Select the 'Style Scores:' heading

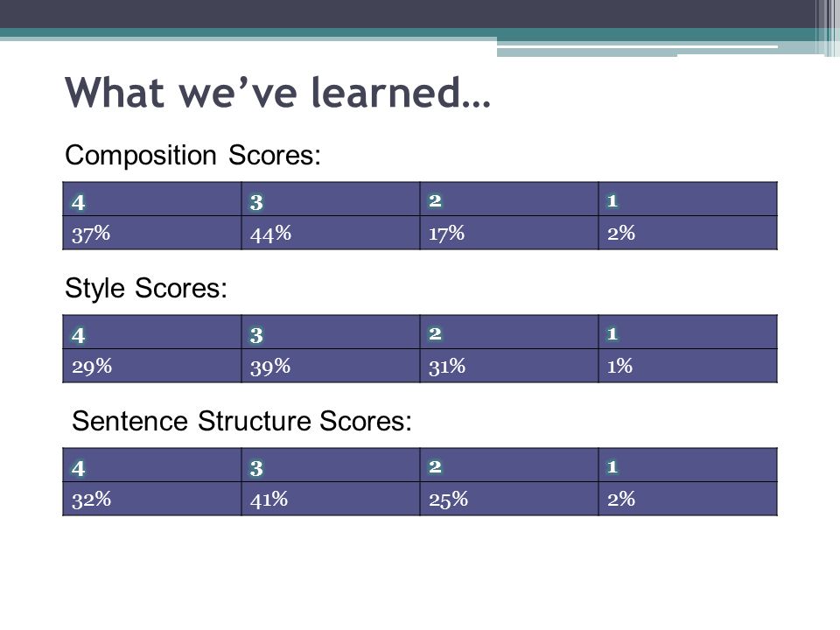(146, 288)
